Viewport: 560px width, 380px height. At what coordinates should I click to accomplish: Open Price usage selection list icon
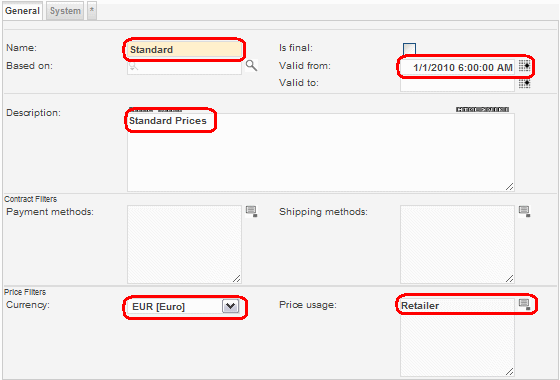tap(524, 304)
